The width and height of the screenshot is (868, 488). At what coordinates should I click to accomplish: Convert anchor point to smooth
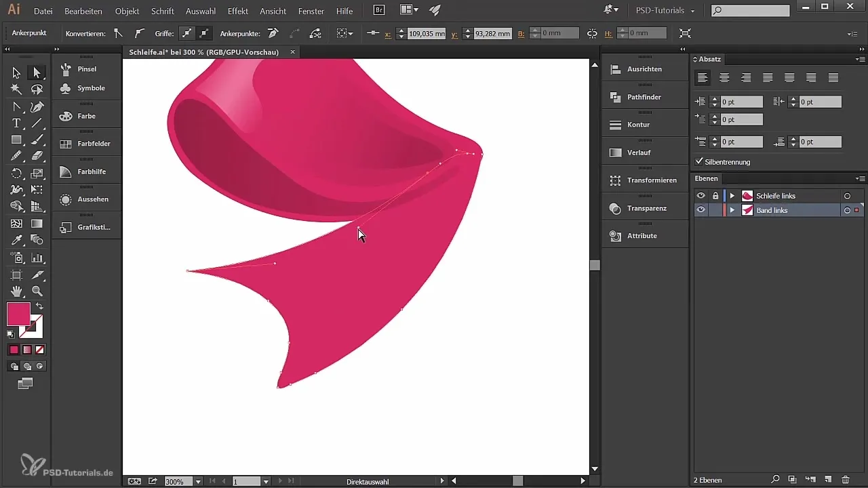(x=139, y=33)
